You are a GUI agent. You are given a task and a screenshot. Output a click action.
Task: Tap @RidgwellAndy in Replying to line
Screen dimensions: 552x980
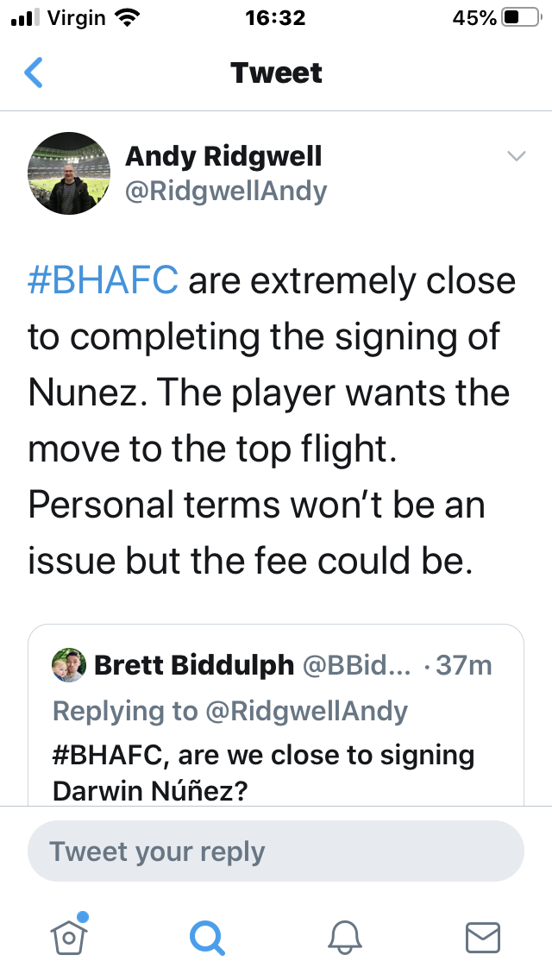click(306, 711)
